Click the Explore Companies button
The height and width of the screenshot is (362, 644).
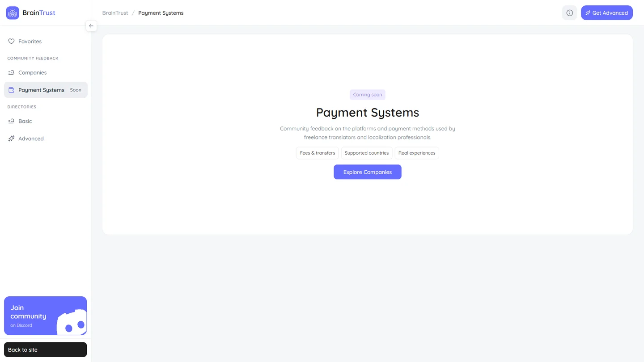click(x=368, y=172)
